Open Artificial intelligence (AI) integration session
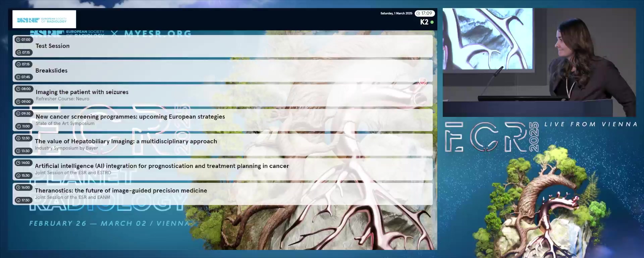This screenshot has width=644, height=258. point(223,169)
